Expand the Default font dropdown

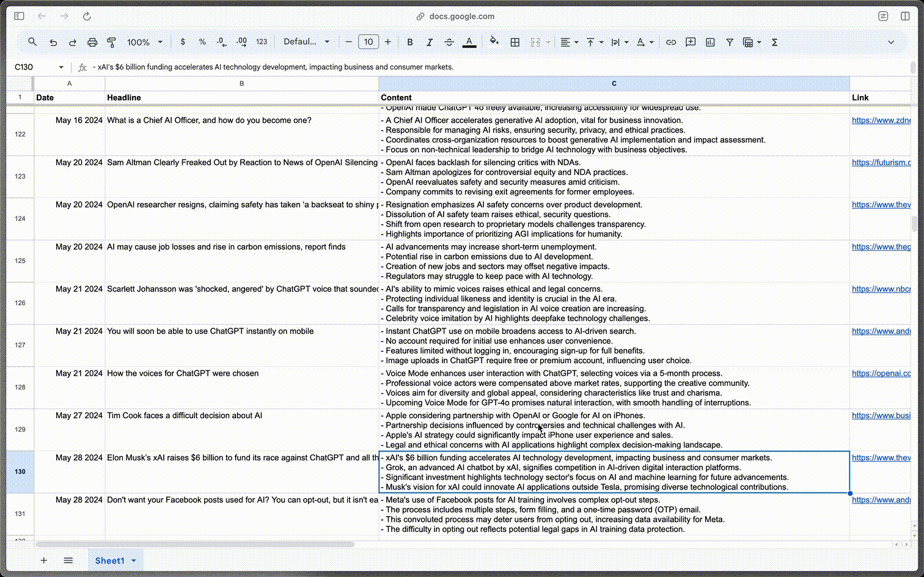point(306,42)
